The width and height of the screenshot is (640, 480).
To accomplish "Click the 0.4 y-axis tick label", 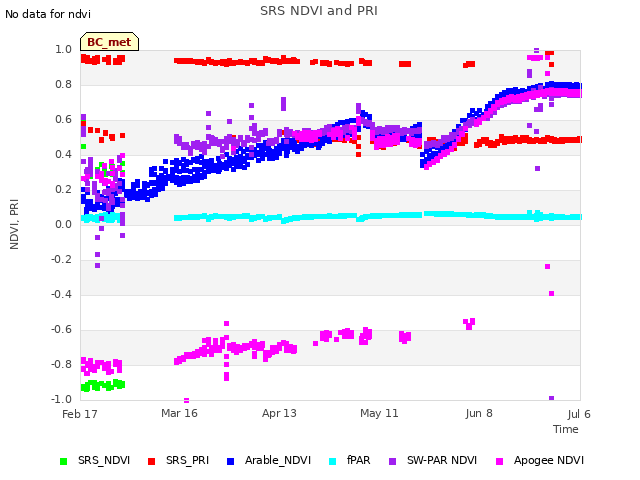I will click(63, 154).
